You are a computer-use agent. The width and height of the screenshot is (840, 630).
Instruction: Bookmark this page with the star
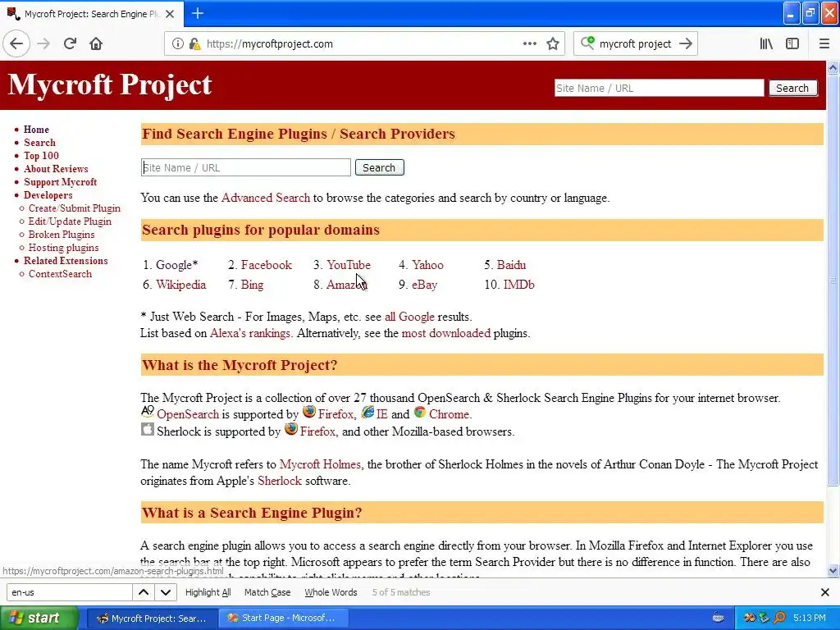point(553,44)
